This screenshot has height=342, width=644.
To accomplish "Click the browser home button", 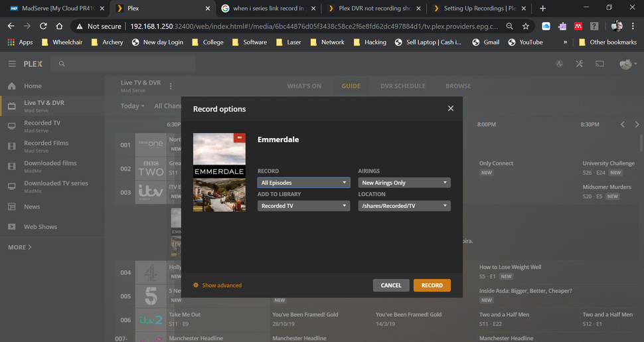I will pyautogui.click(x=59, y=27).
